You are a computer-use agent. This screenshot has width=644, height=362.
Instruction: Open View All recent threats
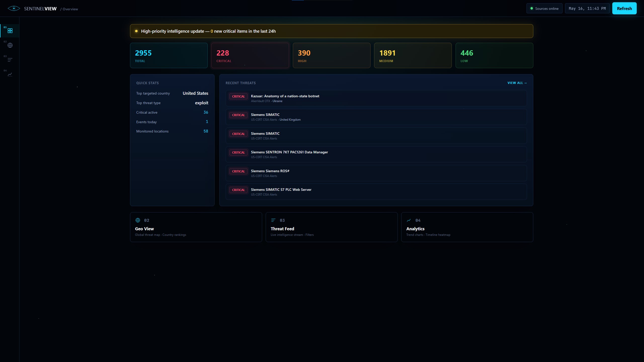[517, 83]
